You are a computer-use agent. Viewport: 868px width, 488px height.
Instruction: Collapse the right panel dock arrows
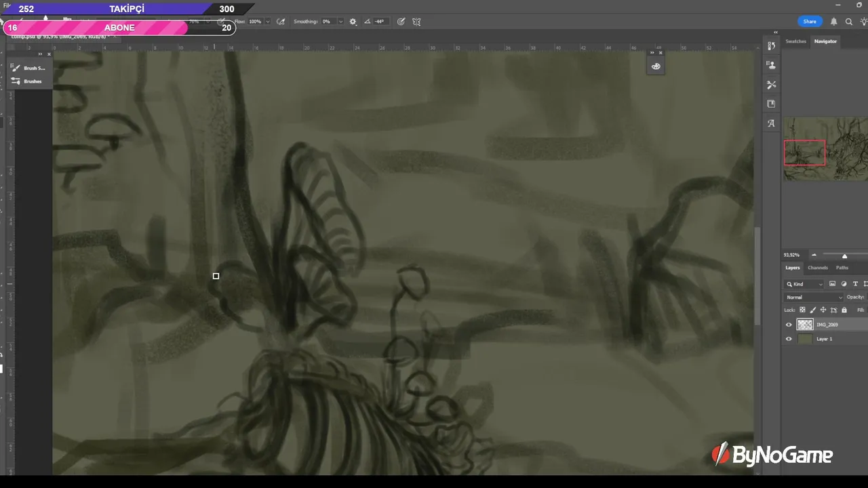click(776, 33)
